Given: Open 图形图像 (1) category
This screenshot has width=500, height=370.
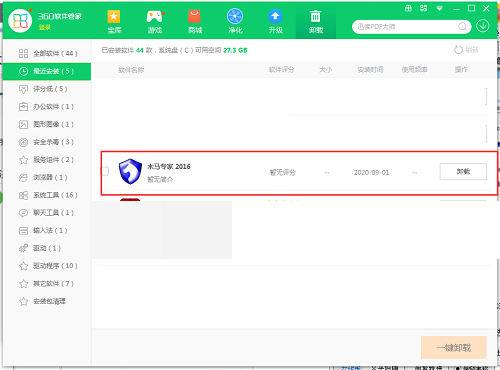Looking at the screenshot, I should point(47,124).
